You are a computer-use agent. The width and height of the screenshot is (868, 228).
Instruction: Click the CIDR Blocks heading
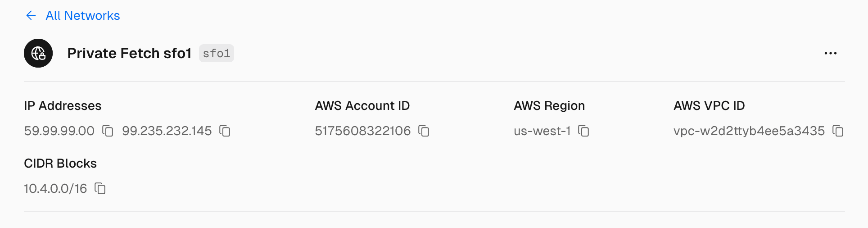[x=60, y=163]
